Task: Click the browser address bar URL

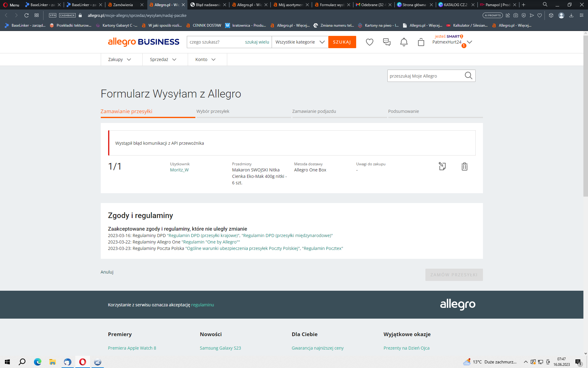Action: tap(137, 15)
